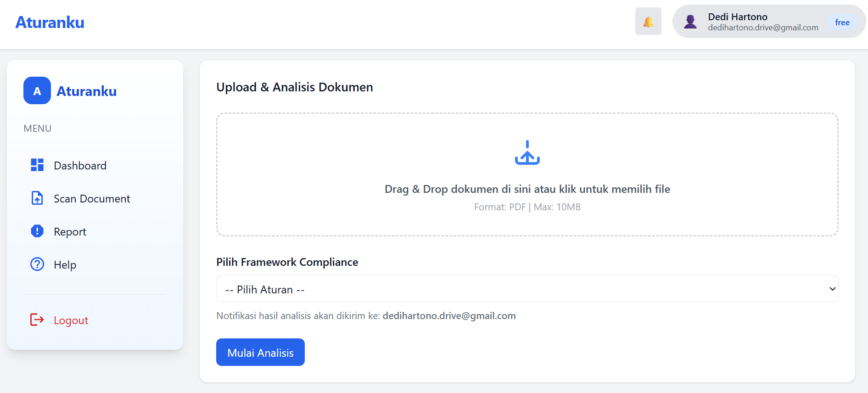Go to the Dashboard menu item
This screenshot has height=393, width=868.
[x=95, y=165]
